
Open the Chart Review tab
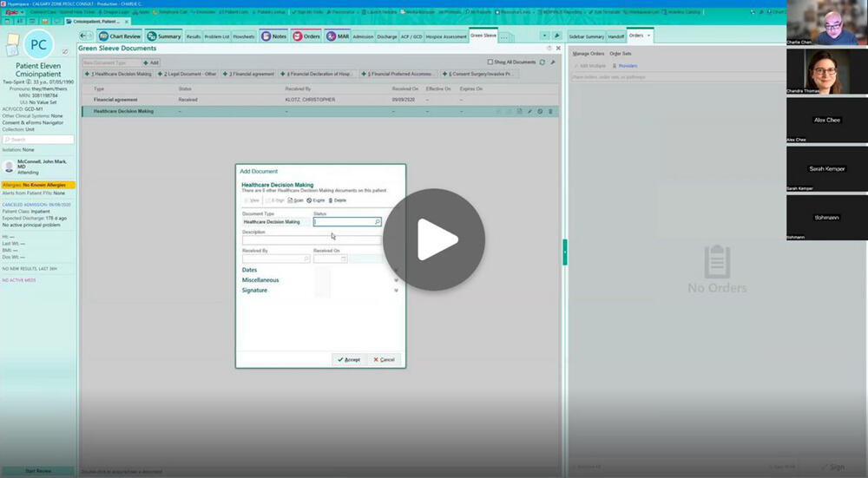[120, 36]
